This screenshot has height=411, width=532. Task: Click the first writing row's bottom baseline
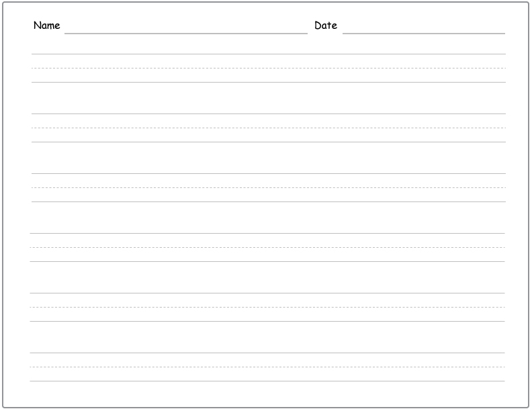coord(269,82)
